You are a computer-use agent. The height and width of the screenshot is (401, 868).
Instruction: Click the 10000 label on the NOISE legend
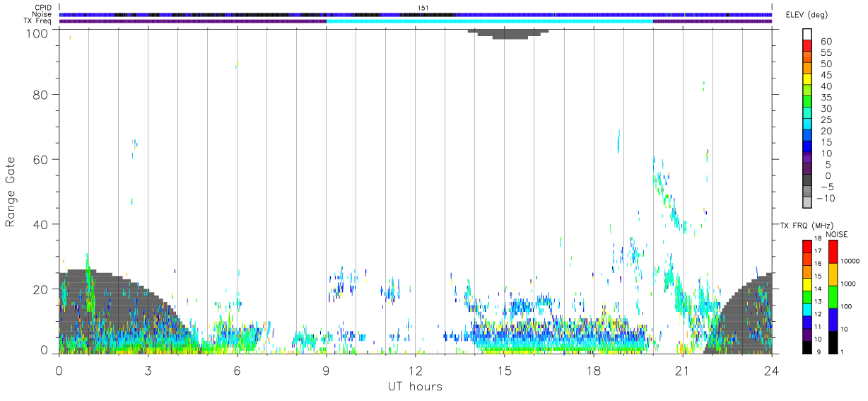(x=852, y=261)
